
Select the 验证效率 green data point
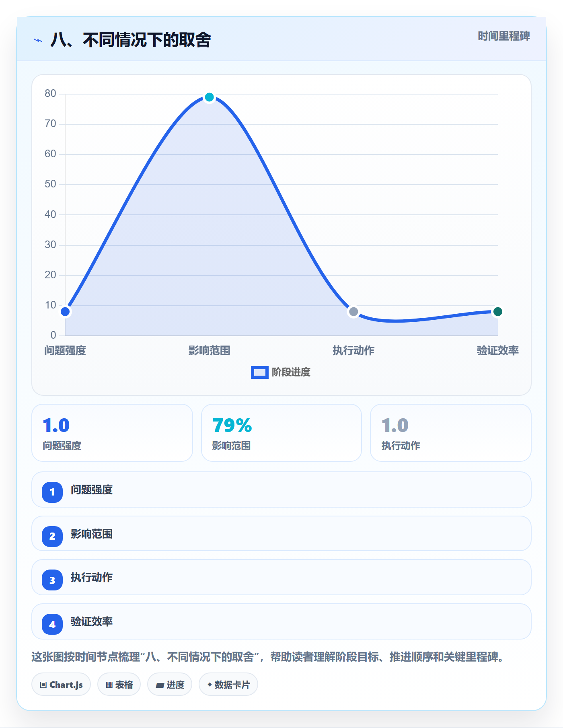point(497,311)
